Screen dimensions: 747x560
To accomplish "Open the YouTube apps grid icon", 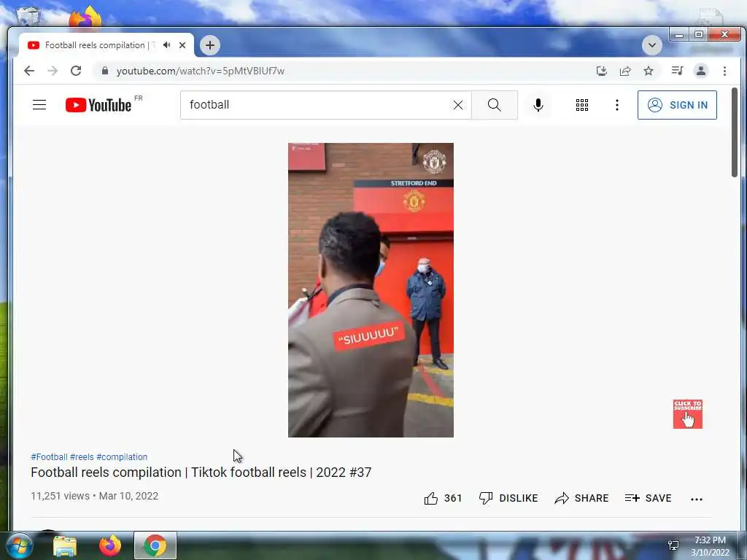I will [581, 105].
